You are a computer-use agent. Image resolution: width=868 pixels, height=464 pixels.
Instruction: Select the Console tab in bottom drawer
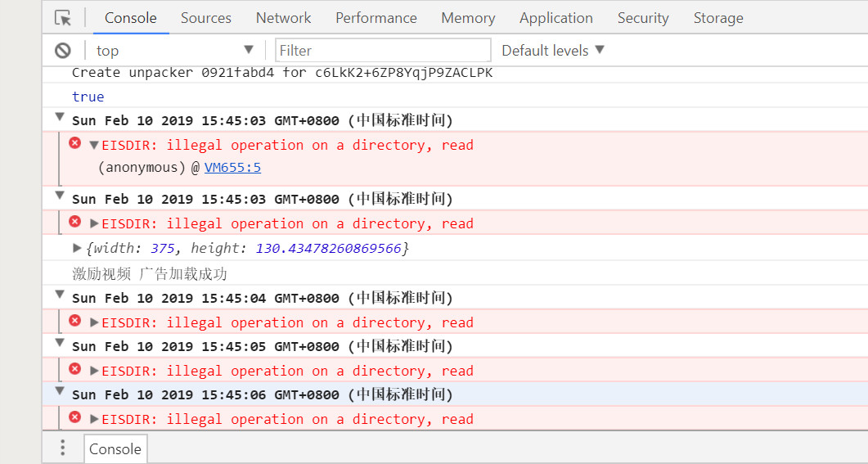115,448
